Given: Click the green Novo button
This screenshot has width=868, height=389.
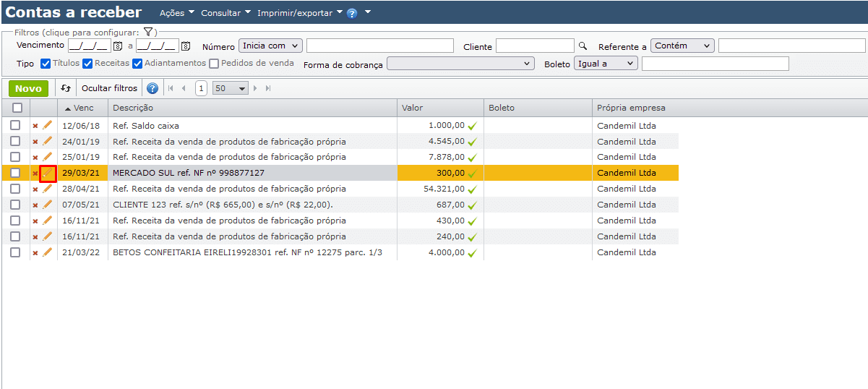Looking at the screenshot, I should [28, 88].
